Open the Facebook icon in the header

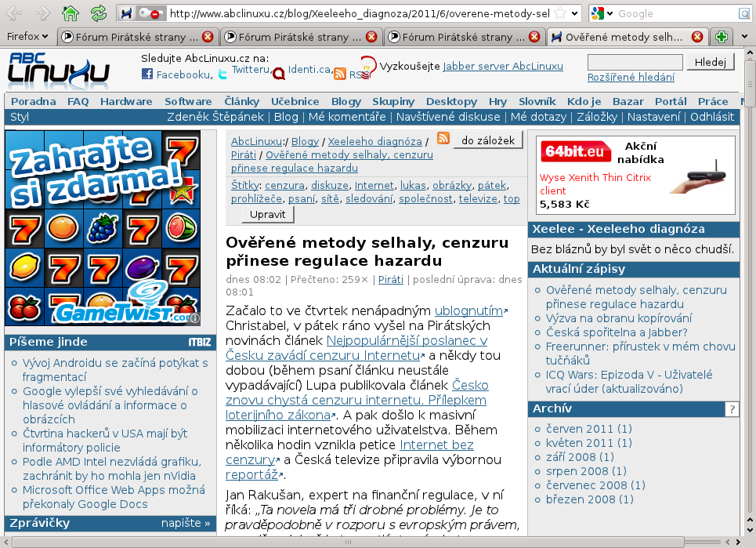tap(147, 74)
